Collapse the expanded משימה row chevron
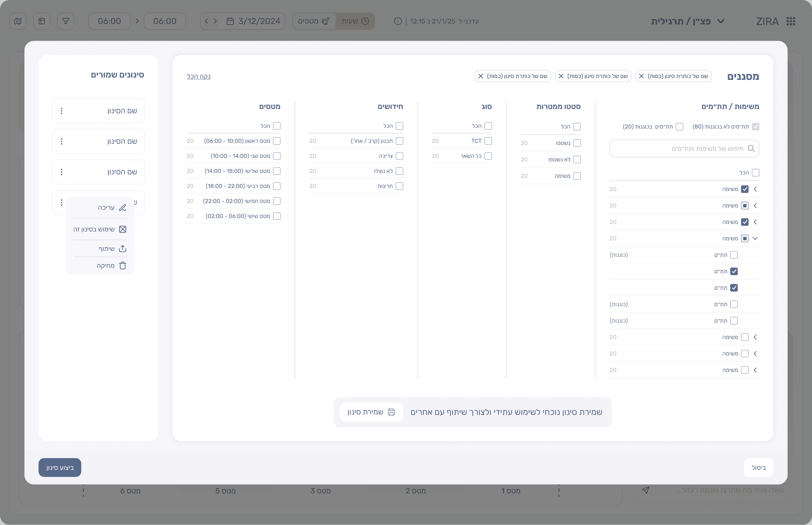812x525 pixels. [755, 238]
